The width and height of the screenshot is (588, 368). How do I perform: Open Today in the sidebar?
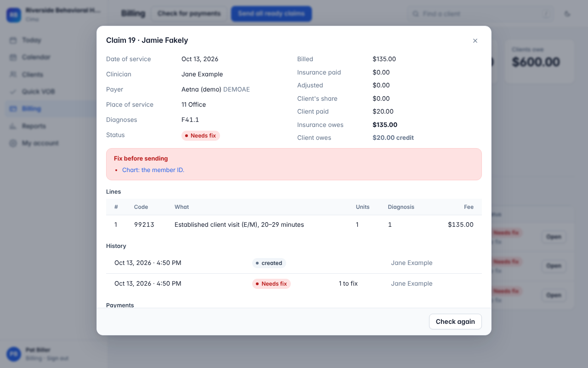[x=54, y=40]
